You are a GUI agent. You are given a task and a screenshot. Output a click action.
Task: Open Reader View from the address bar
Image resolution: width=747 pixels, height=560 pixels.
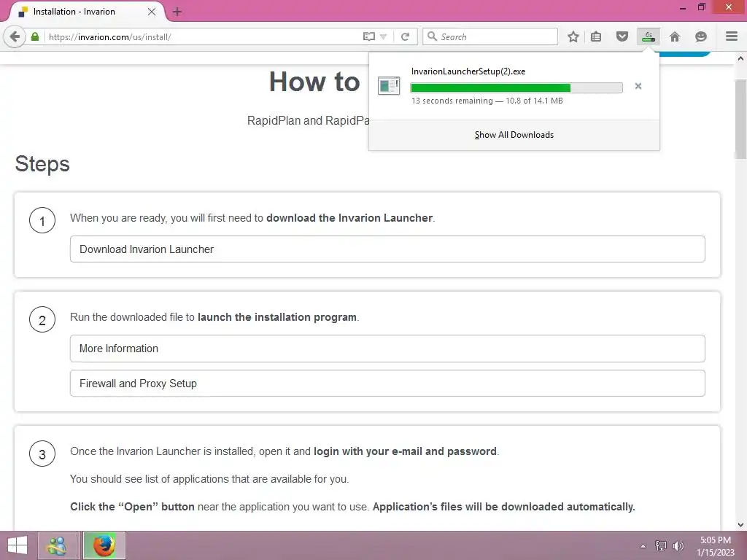(368, 36)
